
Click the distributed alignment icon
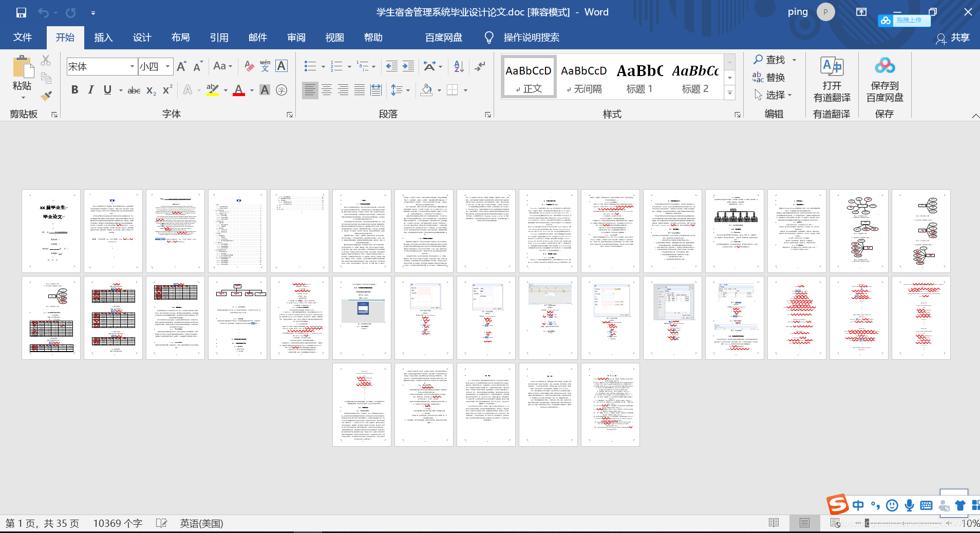tap(376, 90)
